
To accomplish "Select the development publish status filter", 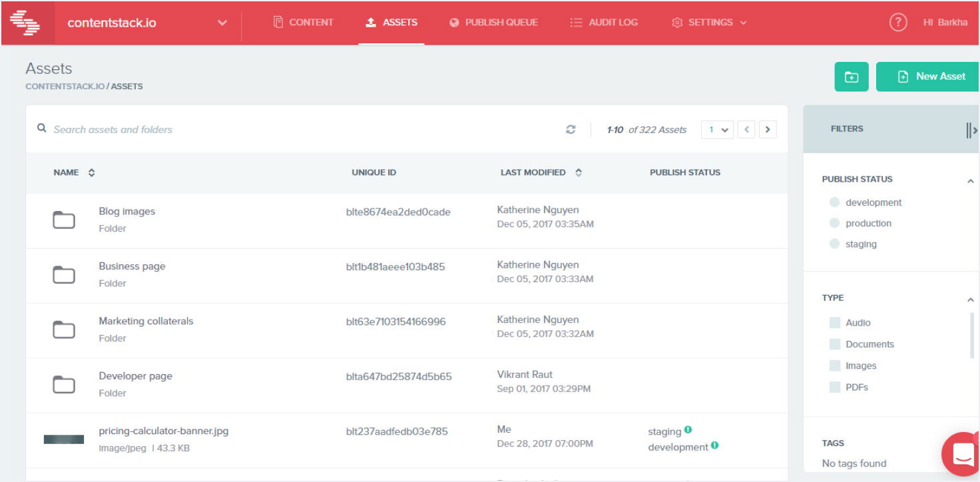I will point(835,202).
